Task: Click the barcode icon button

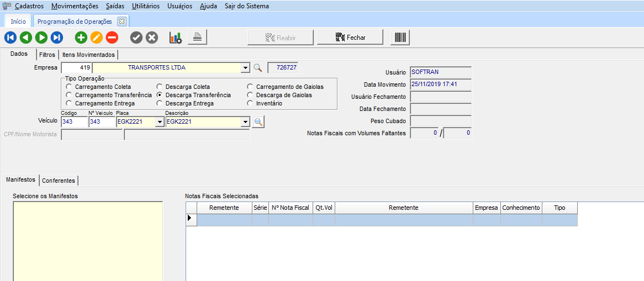Action: tap(400, 38)
